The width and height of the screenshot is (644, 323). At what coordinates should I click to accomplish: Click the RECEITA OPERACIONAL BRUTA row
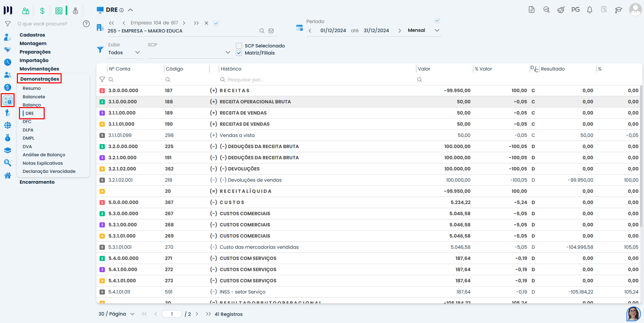point(255,102)
